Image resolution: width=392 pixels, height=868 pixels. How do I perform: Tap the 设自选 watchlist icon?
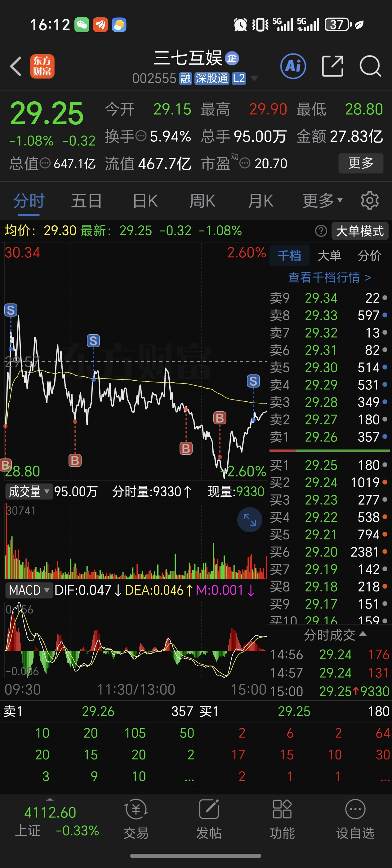[x=355, y=819]
